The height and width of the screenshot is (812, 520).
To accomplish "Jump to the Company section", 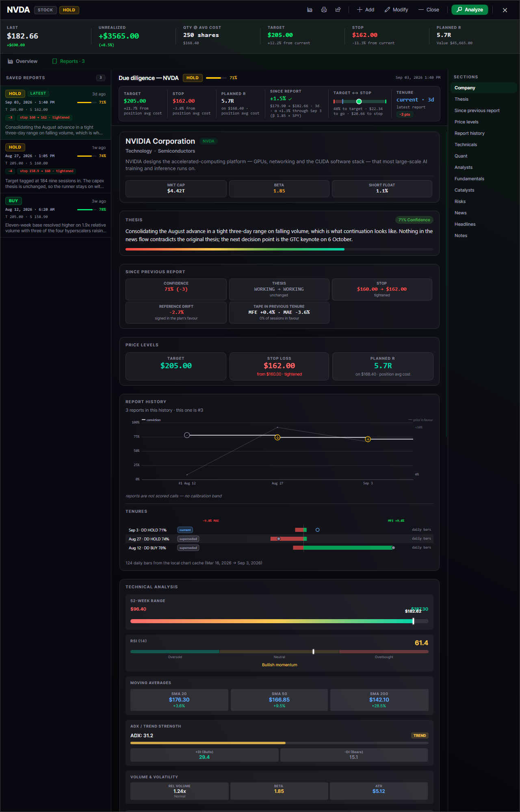I will 483,88.
